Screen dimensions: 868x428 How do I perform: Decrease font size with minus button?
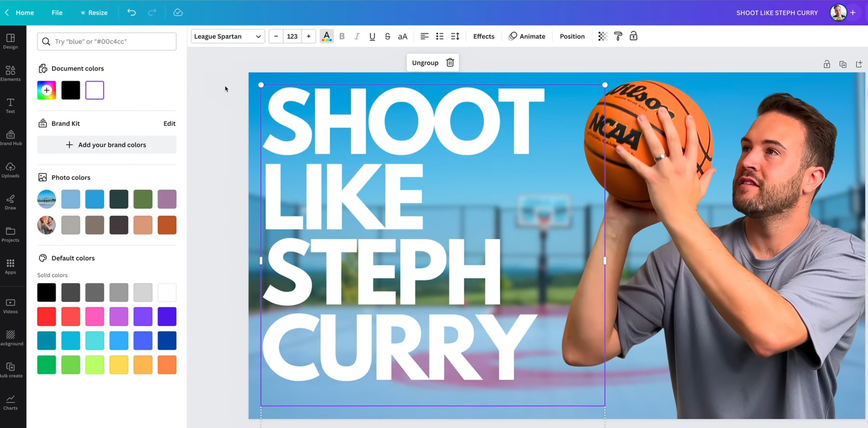tap(276, 36)
